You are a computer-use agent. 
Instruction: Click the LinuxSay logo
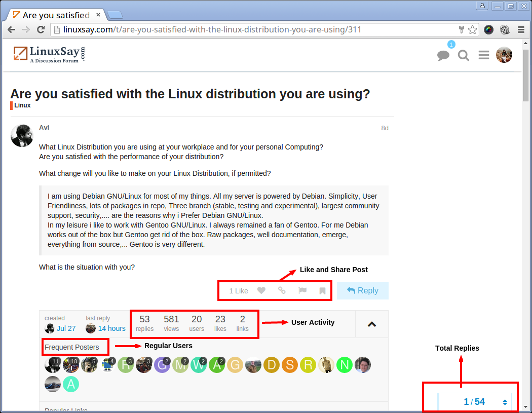pyautogui.click(x=50, y=55)
